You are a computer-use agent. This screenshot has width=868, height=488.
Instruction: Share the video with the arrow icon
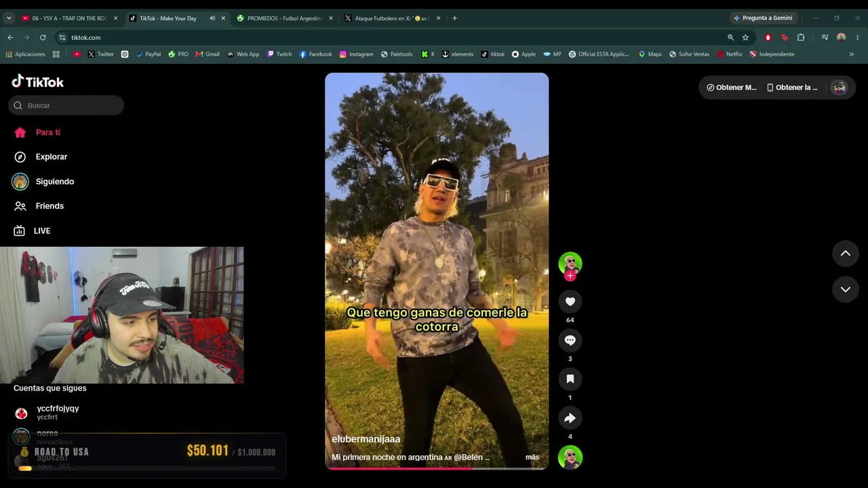[x=570, y=418]
